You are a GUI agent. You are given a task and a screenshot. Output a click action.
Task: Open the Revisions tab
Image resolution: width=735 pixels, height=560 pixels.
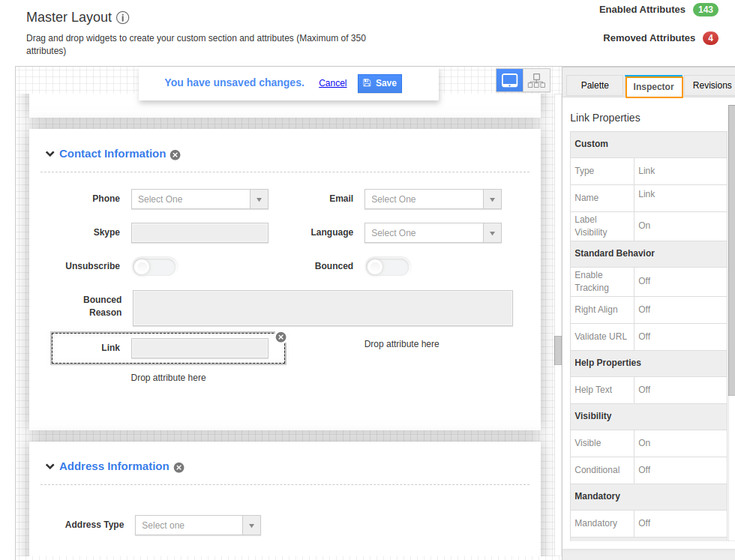[711, 85]
